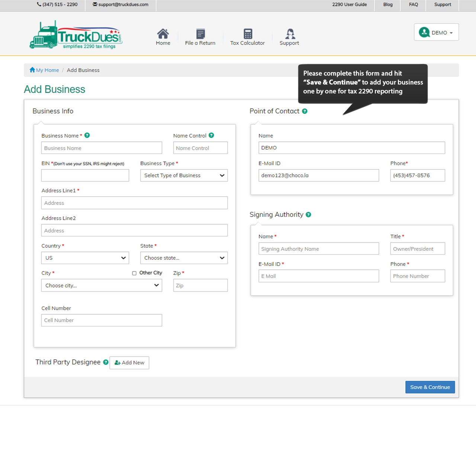Screen dimensions: 476x476
Task: Click the (347) 515 - 2290 phone number
Action: pos(60,4)
